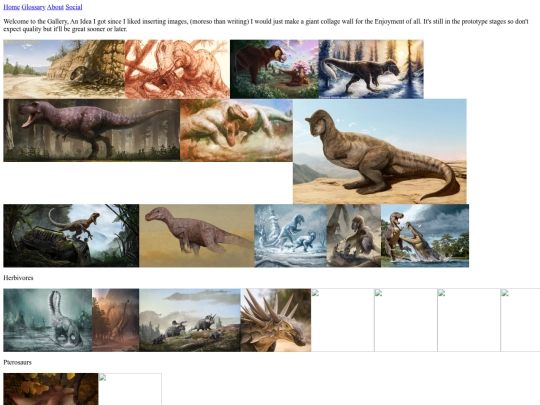Open the two fighting dinosaurs in dust image

click(x=236, y=130)
